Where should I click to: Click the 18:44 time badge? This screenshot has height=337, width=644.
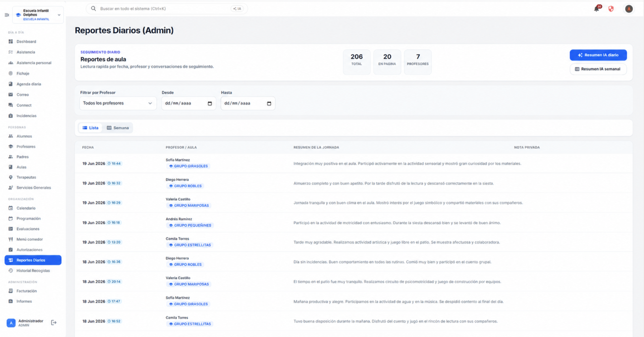coord(114,163)
